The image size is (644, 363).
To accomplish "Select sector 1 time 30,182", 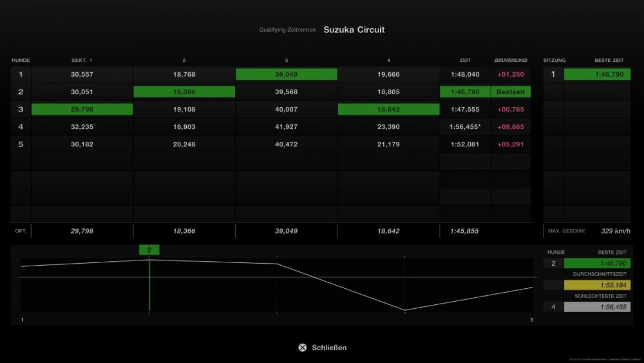I will (82, 144).
